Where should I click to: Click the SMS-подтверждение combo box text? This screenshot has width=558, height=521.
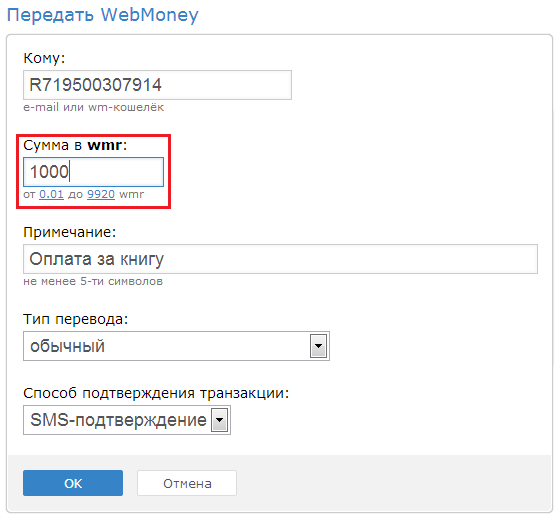(x=119, y=420)
